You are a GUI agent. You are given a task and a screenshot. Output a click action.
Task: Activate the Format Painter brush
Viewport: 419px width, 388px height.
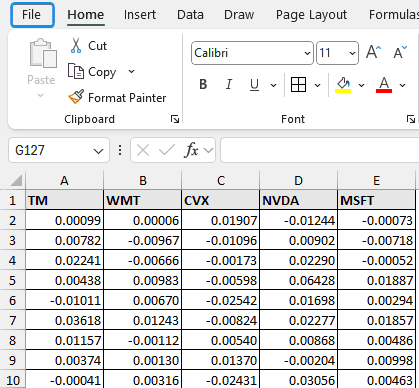click(x=117, y=98)
